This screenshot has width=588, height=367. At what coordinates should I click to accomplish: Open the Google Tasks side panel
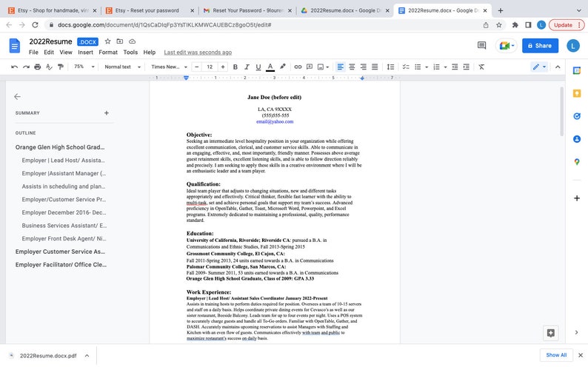(x=577, y=116)
